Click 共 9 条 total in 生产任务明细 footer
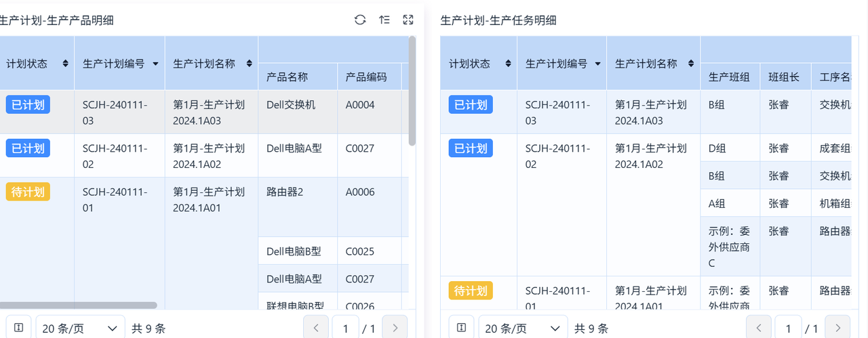The image size is (868, 338). [x=591, y=329]
